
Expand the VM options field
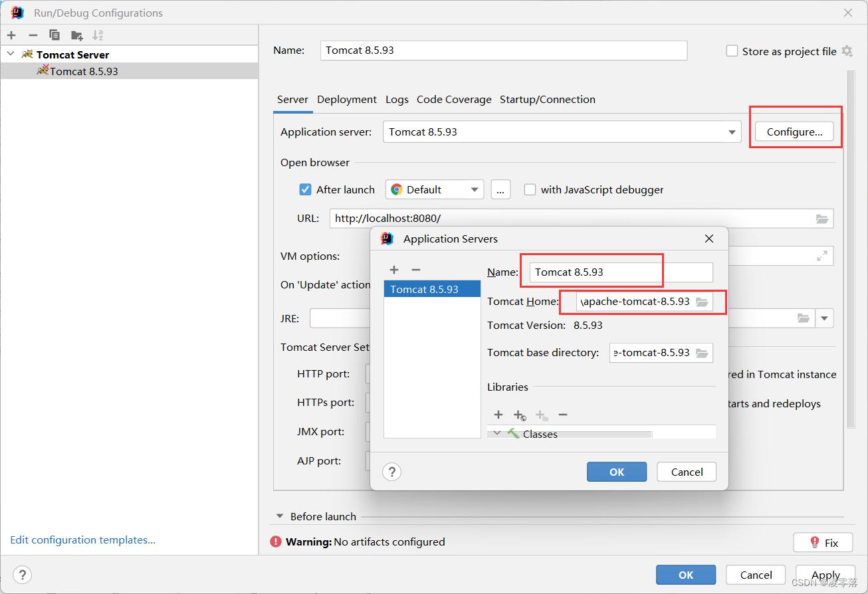pyautogui.click(x=822, y=256)
